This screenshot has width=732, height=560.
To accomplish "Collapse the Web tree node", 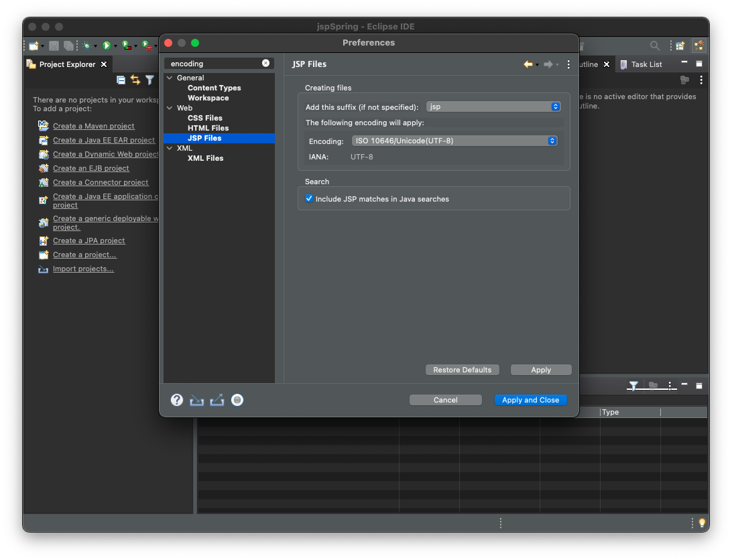I will 170,108.
